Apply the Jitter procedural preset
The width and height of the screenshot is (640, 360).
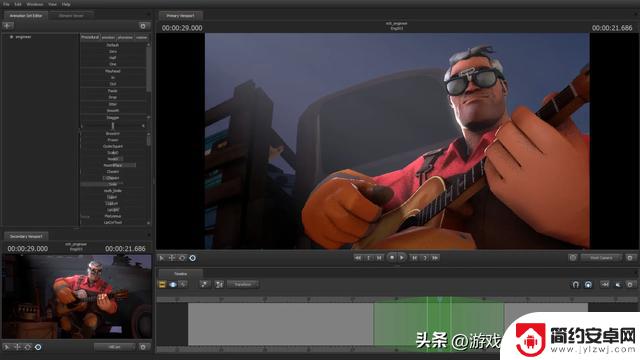pyautogui.click(x=113, y=104)
